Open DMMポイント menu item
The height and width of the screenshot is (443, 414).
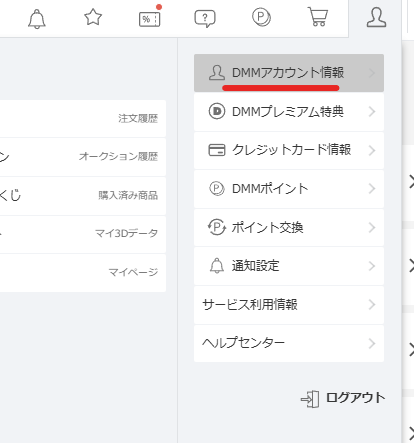pyautogui.click(x=289, y=189)
